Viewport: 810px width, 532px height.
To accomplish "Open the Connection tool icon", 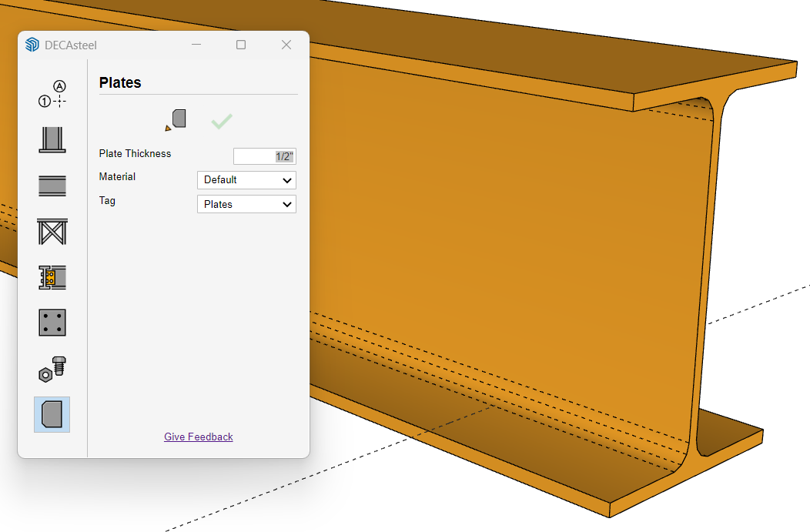I will point(52,277).
